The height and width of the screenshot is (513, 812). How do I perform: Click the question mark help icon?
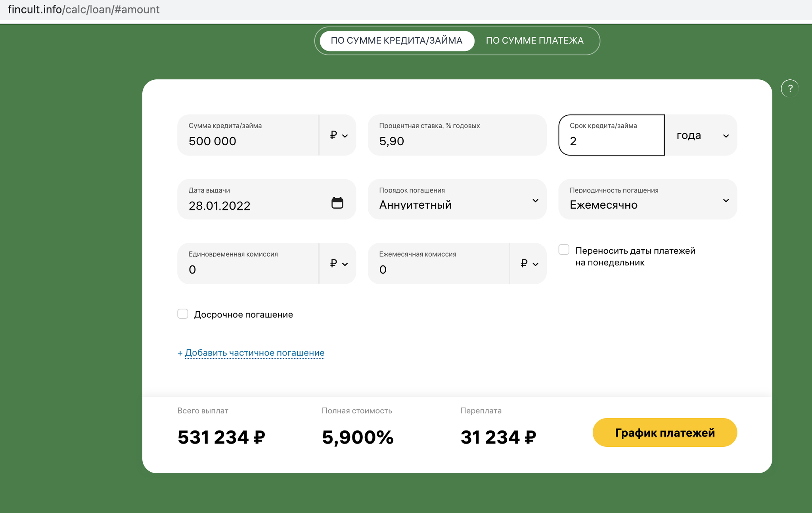790,88
